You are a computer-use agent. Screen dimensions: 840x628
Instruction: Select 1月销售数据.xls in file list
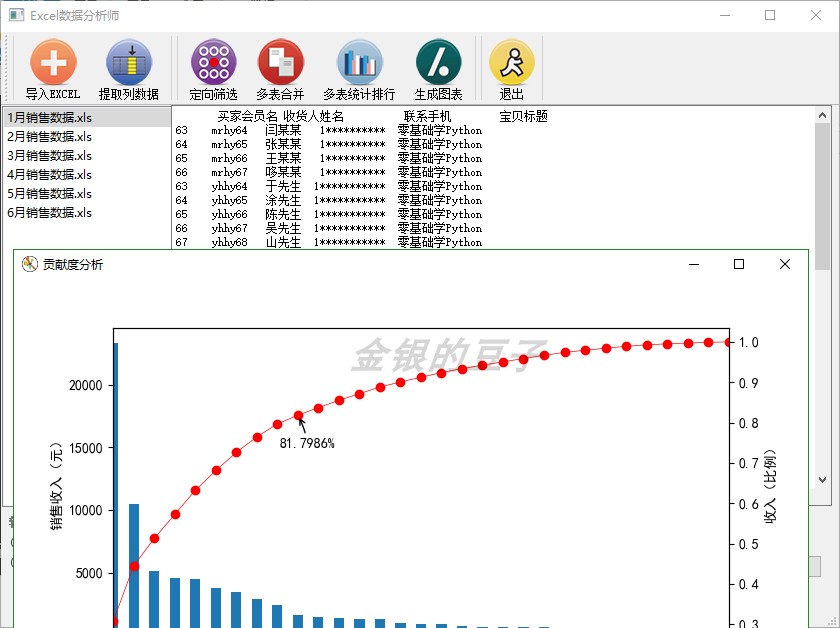click(86, 117)
